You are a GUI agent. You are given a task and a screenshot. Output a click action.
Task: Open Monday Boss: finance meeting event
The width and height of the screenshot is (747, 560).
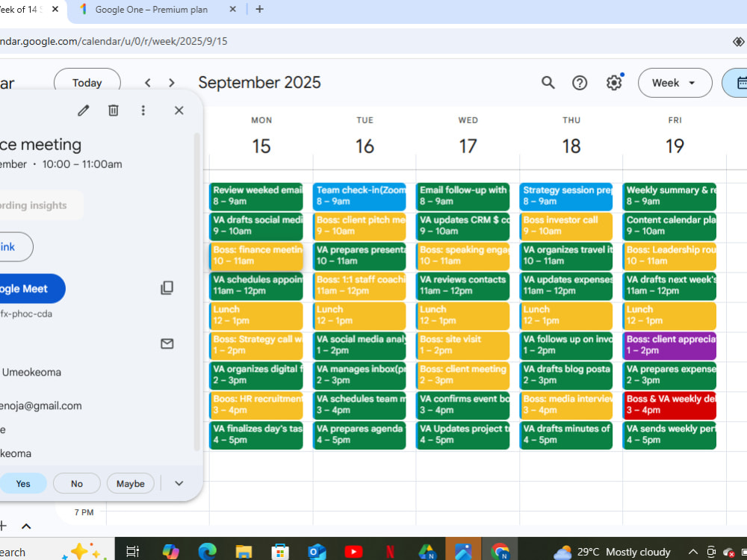point(255,256)
